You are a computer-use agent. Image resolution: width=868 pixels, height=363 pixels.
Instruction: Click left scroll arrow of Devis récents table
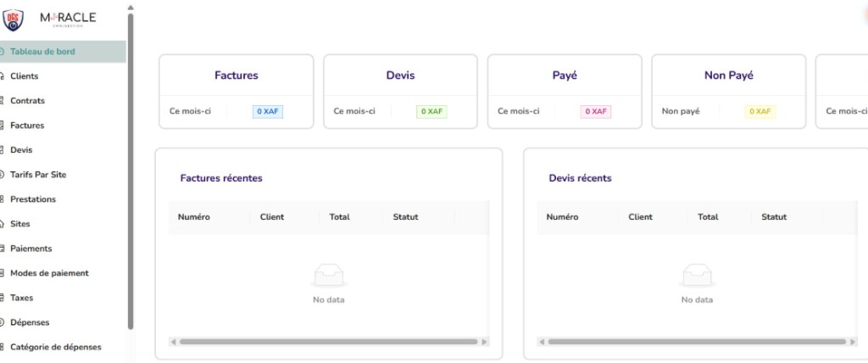point(542,342)
